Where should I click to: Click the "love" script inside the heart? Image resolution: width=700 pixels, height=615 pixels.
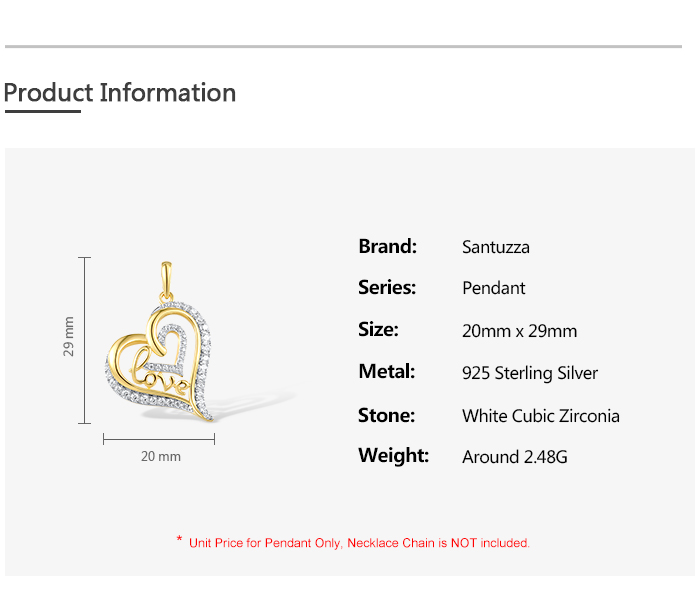pos(162,379)
